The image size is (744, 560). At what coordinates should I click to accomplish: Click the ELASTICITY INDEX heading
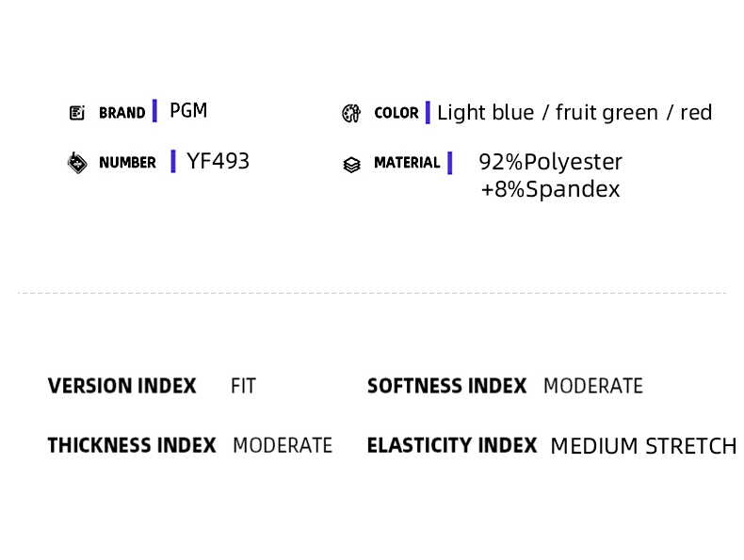452,446
